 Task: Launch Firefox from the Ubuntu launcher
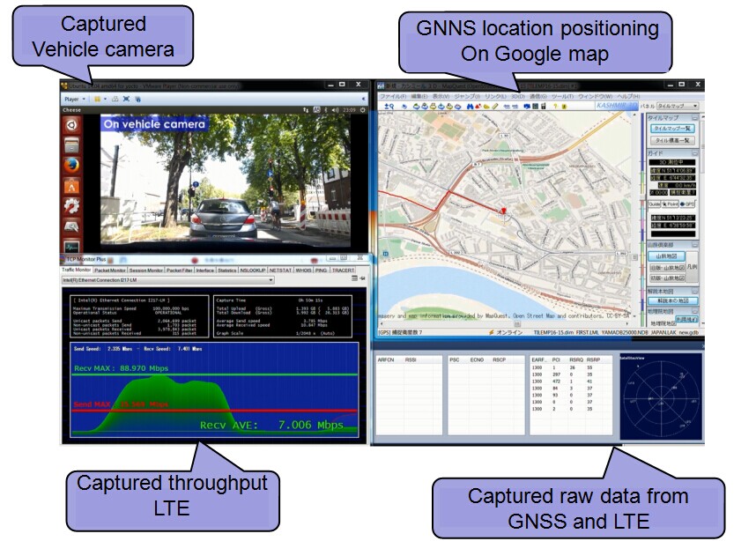coord(71,166)
